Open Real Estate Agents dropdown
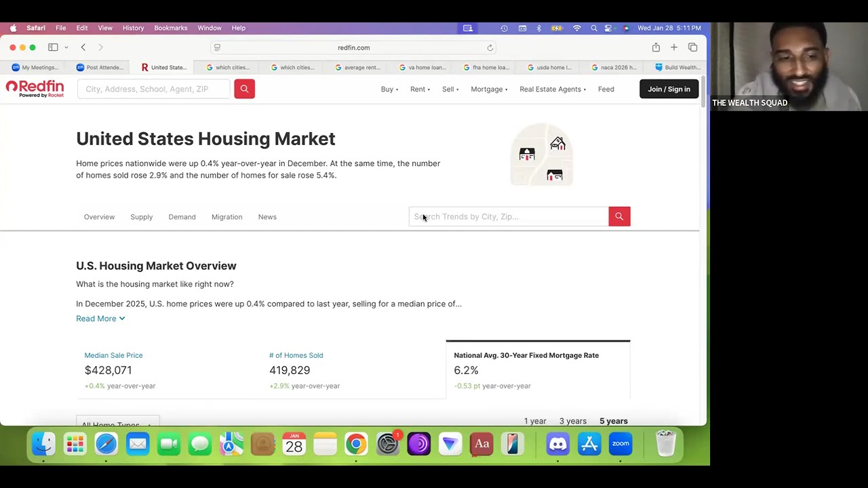868x488 pixels. tap(553, 89)
